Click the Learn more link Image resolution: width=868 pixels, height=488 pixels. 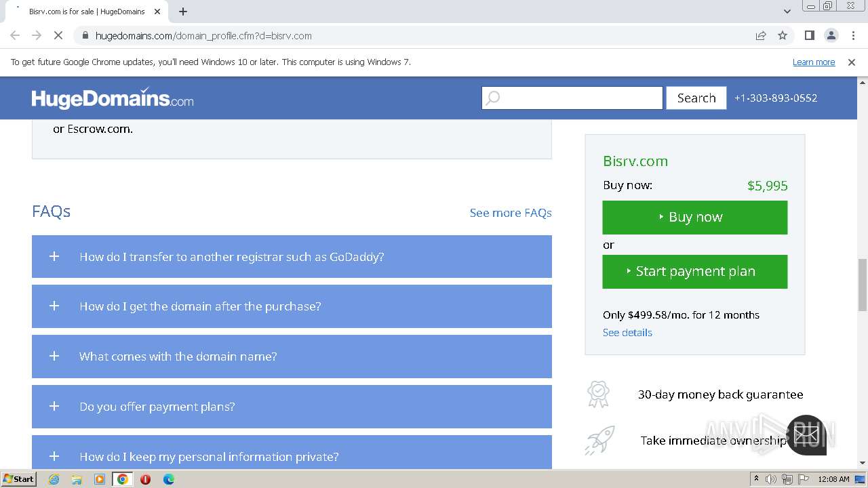[814, 62]
